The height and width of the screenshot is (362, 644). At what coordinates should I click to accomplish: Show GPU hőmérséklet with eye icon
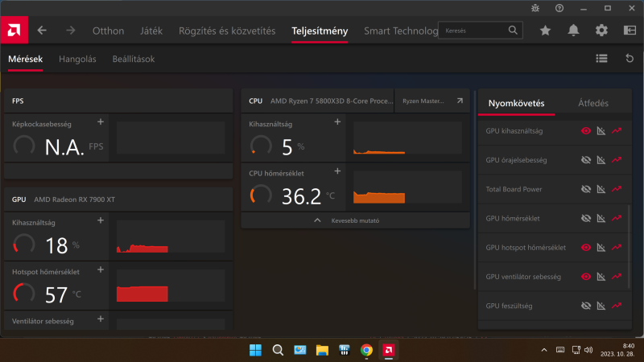586,218
